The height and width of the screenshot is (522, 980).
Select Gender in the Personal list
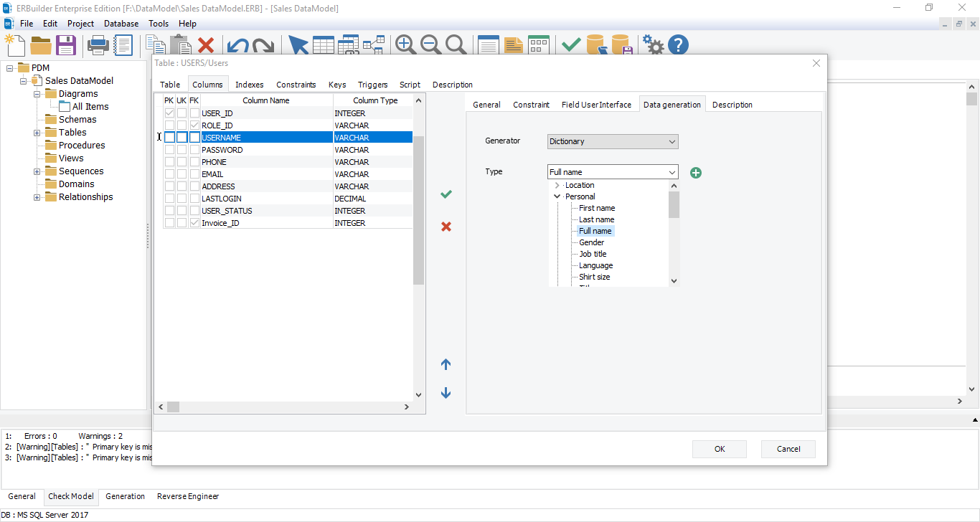[x=591, y=242]
